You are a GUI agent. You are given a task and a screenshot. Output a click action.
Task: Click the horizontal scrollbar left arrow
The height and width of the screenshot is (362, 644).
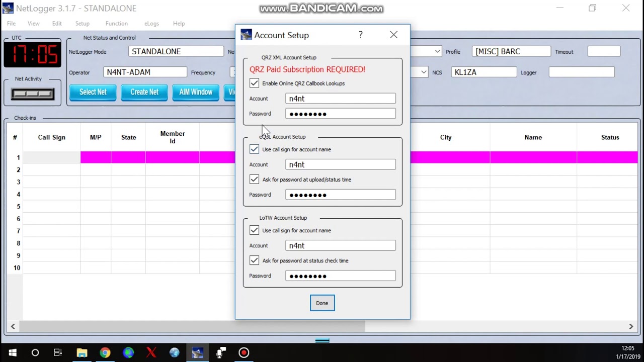coord(13,326)
